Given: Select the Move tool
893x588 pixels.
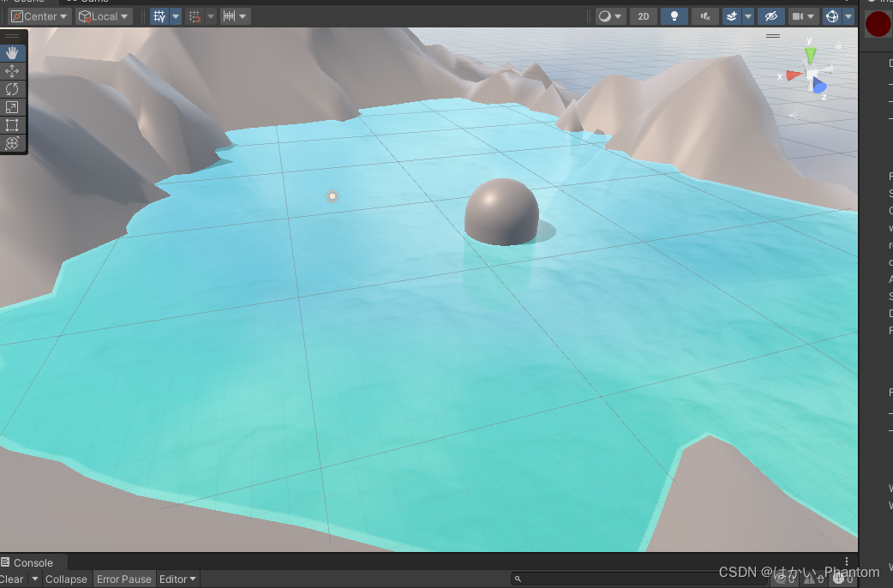Looking at the screenshot, I should click(x=12, y=71).
